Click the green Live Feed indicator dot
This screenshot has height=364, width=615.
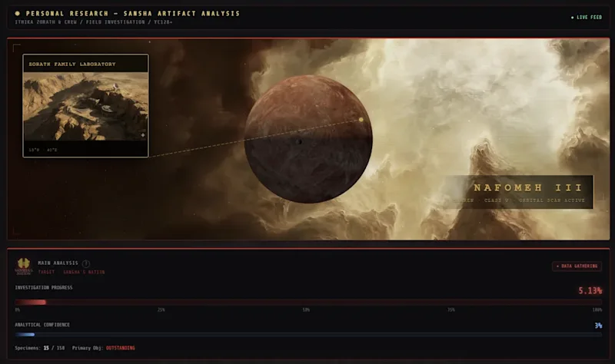572,18
